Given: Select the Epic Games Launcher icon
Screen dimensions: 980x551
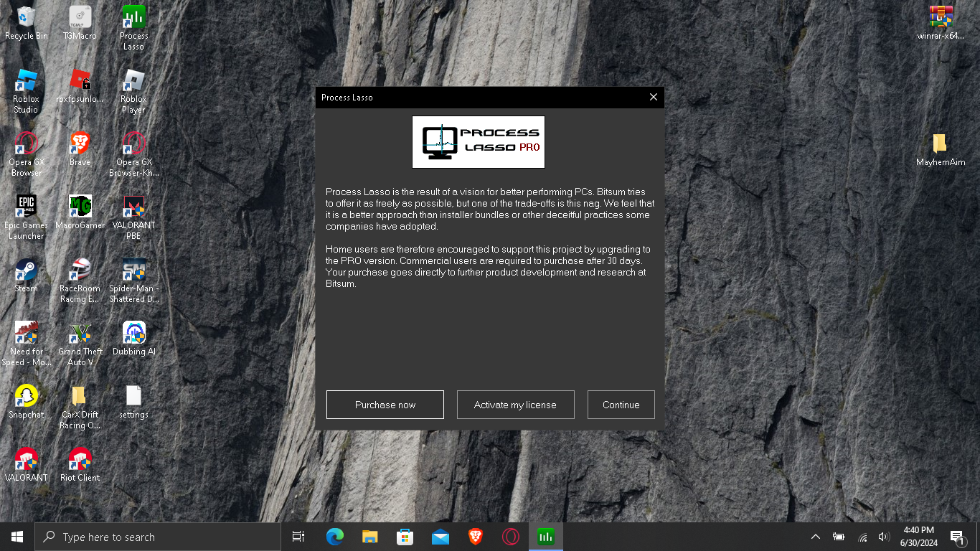Looking at the screenshot, I should [x=27, y=217].
